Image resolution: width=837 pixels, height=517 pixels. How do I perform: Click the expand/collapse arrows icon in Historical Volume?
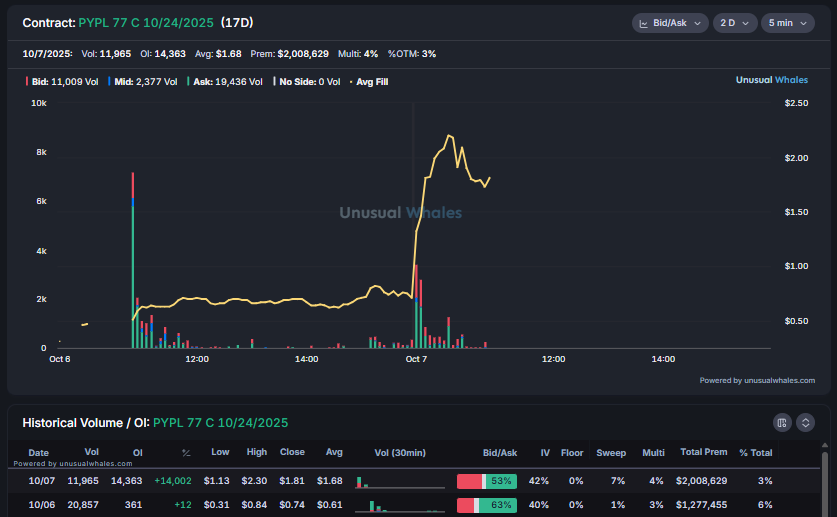click(x=805, y=422)
